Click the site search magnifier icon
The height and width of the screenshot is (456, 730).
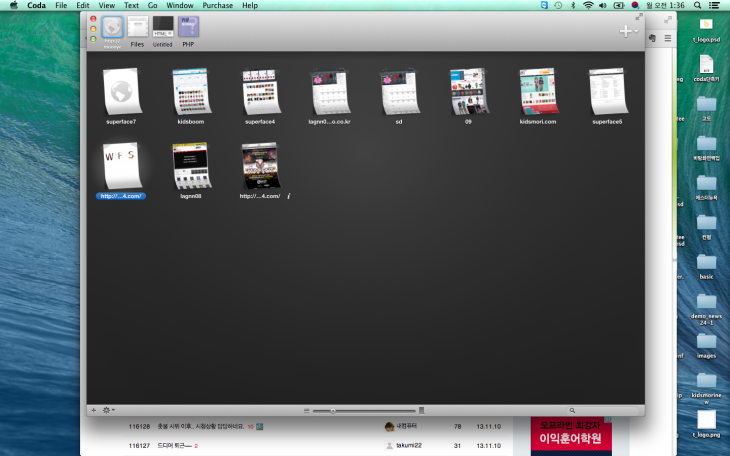572,410
